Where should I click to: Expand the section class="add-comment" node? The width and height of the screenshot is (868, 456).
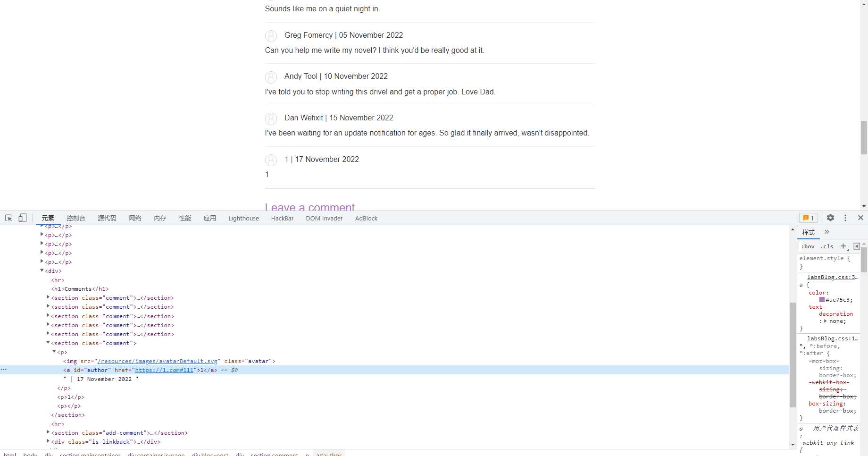tap(48, 432)
